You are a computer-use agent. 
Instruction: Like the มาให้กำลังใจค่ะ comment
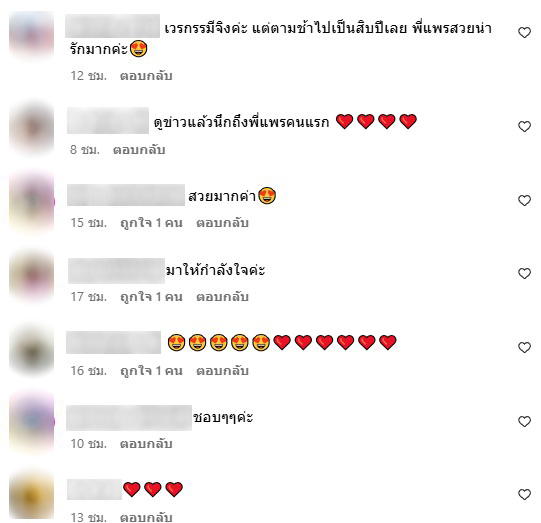point(524,273)
